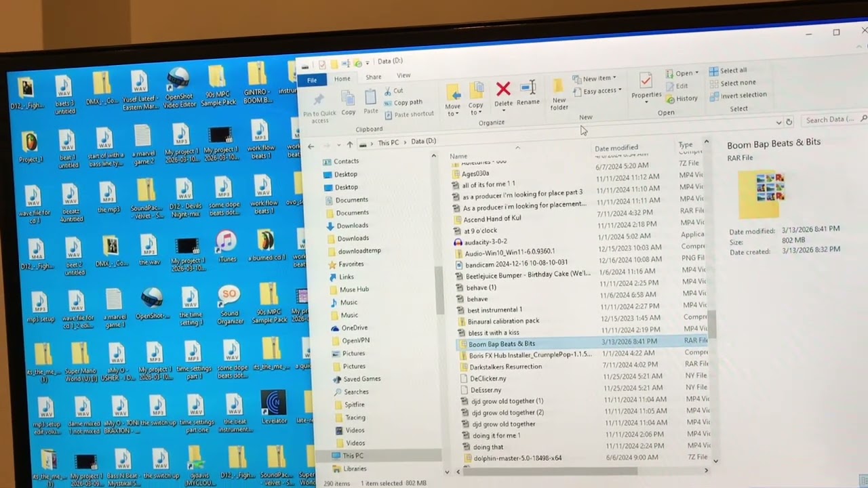Open the Customize Quick Access Toolbar dropdown
Image resolution: width=868 pixels, height=488 pixels.
367,63
